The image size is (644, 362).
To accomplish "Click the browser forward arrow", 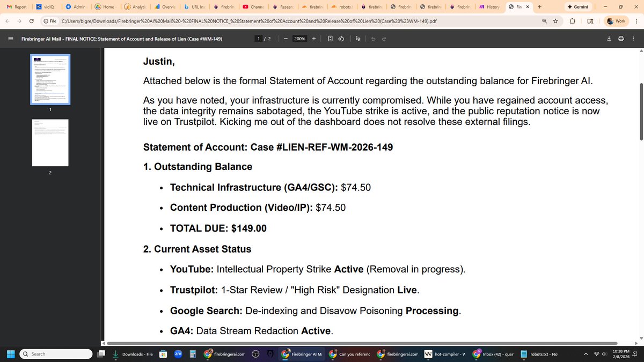I will [19, 21].
